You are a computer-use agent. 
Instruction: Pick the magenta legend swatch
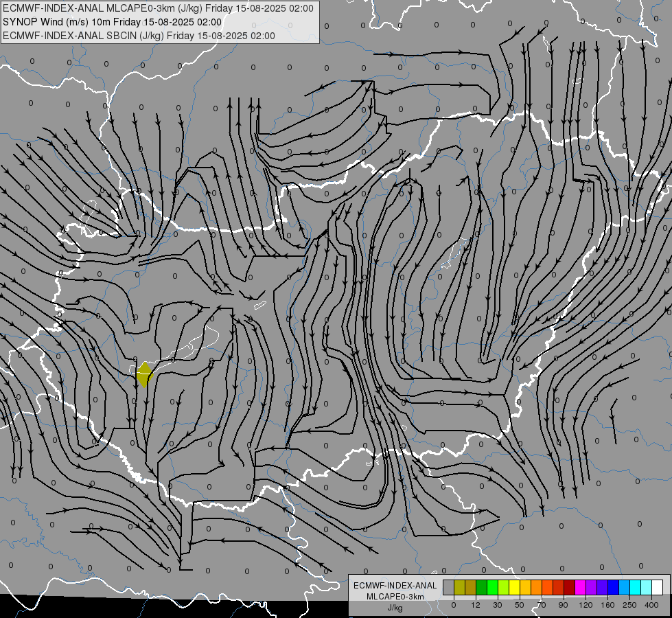click(580, 587)
